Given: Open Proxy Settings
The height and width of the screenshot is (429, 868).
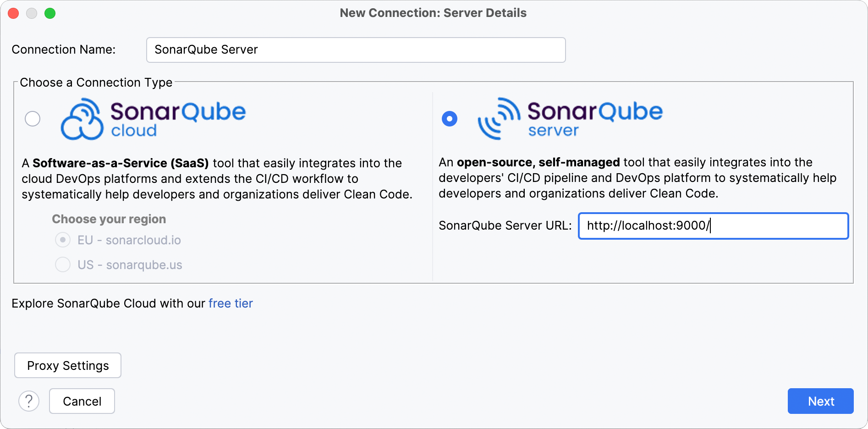Looking at the screenshot, I should [68, 365].
